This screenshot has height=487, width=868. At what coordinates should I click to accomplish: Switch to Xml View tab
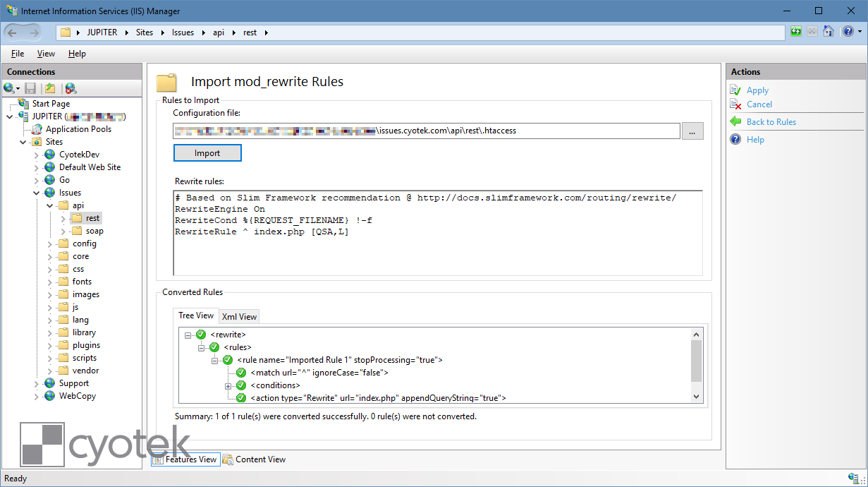[x=240, y=316]
